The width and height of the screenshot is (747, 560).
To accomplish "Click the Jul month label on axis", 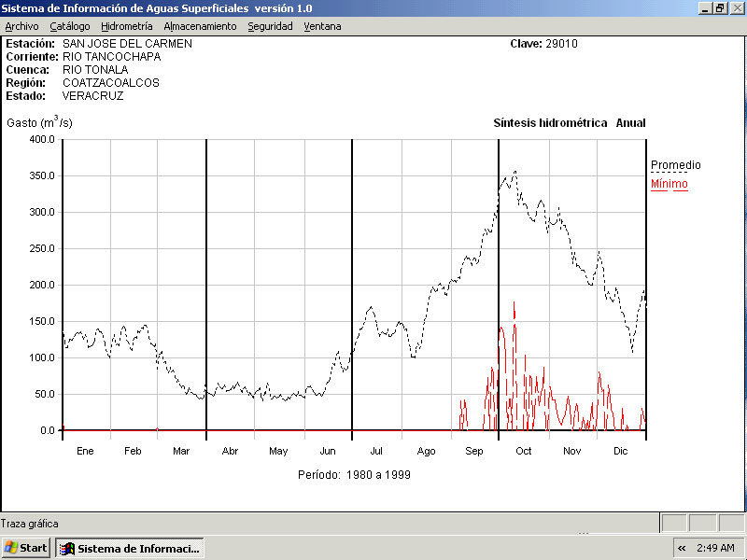I will (x=378, y=451).
